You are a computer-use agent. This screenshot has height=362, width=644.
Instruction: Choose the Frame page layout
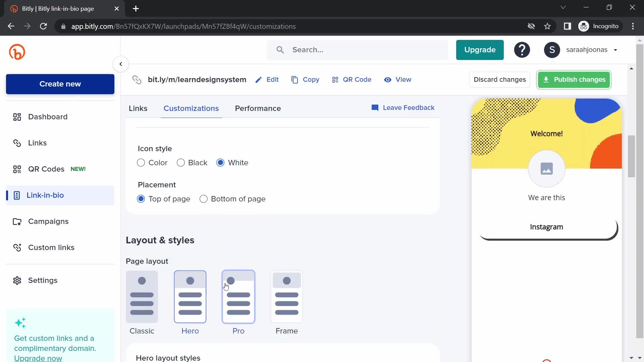[287, 297]
